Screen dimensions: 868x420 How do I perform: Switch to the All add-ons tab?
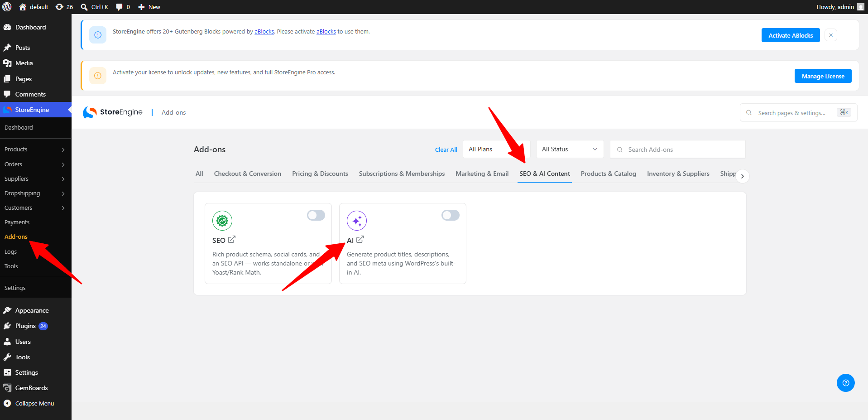pos(199,174)
